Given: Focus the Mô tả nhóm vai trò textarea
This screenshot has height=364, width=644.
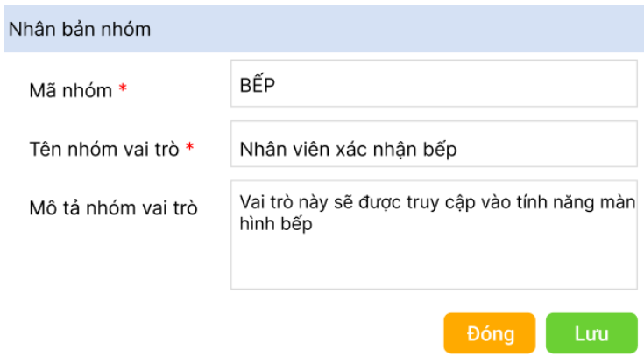Looking at the screenshot, I should [433, 234].
